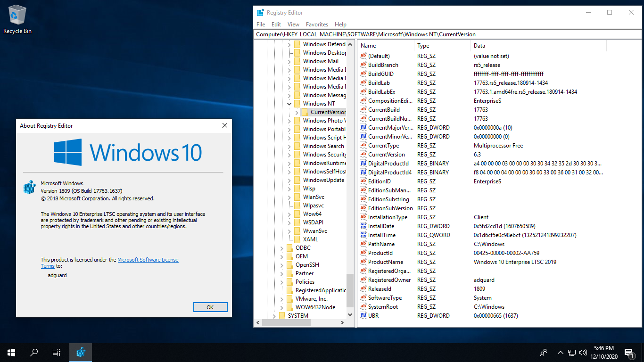Screen dimensions: 644x362
Task: Click the People icon in taskbar
Action: click(544, 352)
